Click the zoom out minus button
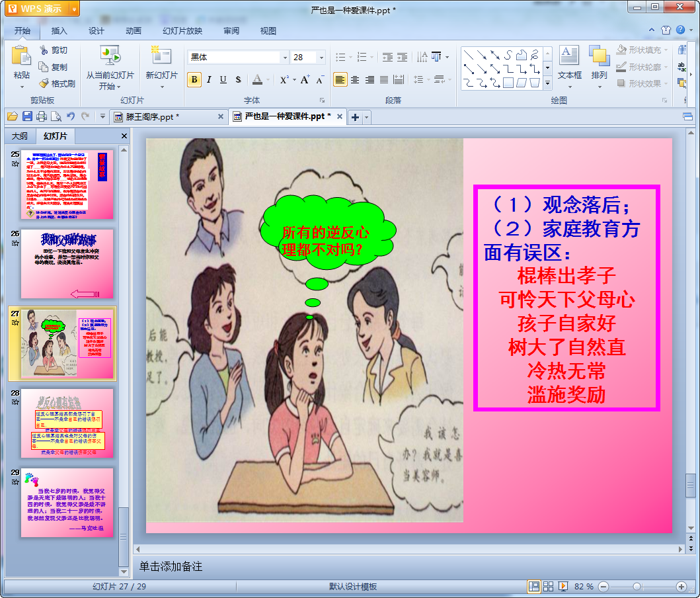Viewport: 700px width, 598px height. pos(603,586)
